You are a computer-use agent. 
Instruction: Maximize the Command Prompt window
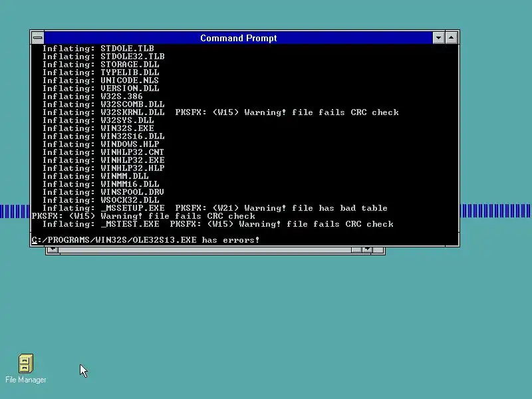[452, 38]
